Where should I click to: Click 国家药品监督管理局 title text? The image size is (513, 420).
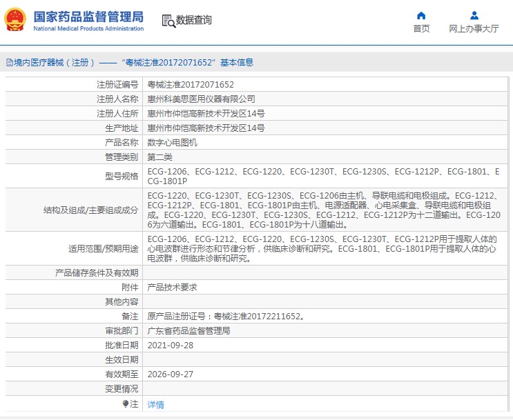(88, 17)
